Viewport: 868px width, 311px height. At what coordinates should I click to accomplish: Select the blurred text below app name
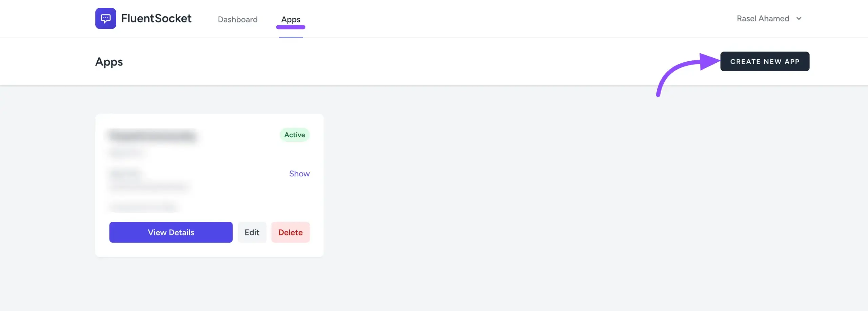[125, 153]
